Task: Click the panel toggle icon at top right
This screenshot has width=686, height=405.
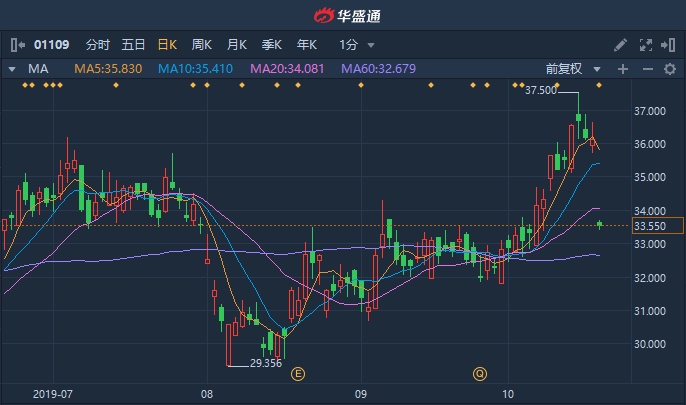Action: pos(668,45)
